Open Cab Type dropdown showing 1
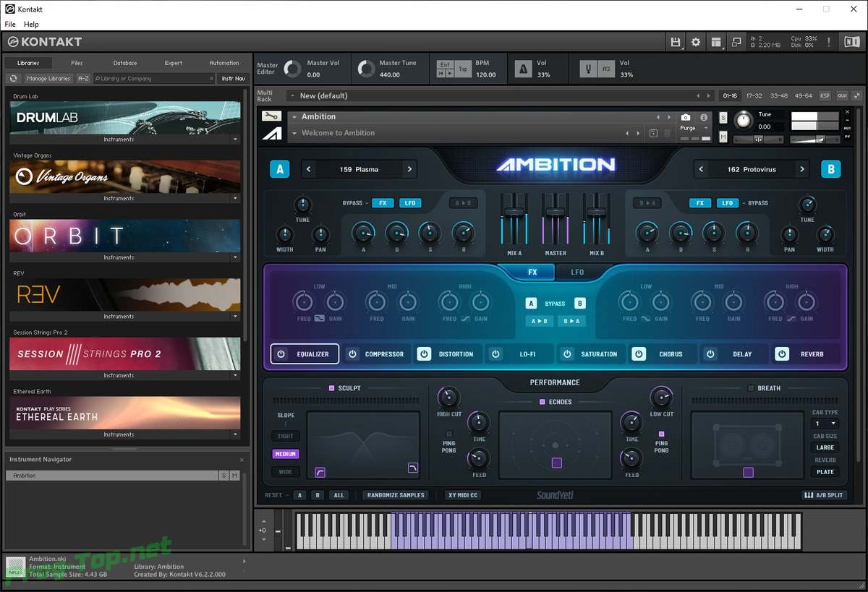Image resolution: width=868 pixels, height=592 pixels. coord(825,424)
